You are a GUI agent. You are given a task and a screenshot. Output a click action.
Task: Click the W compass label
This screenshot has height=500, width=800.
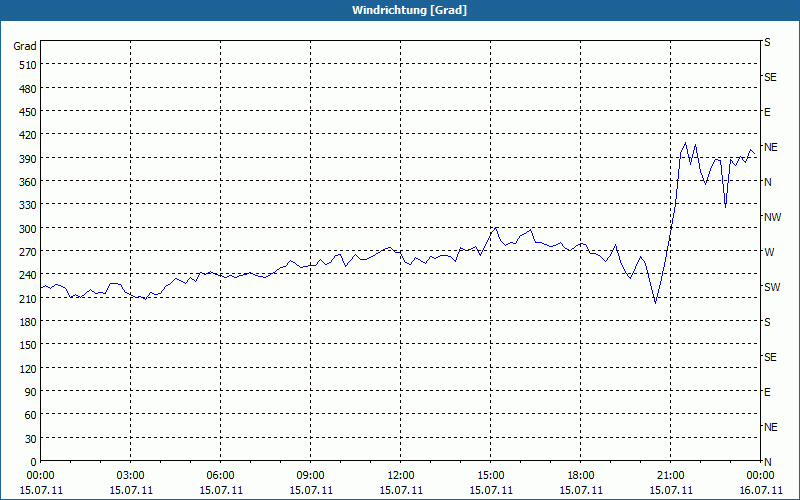769,252
